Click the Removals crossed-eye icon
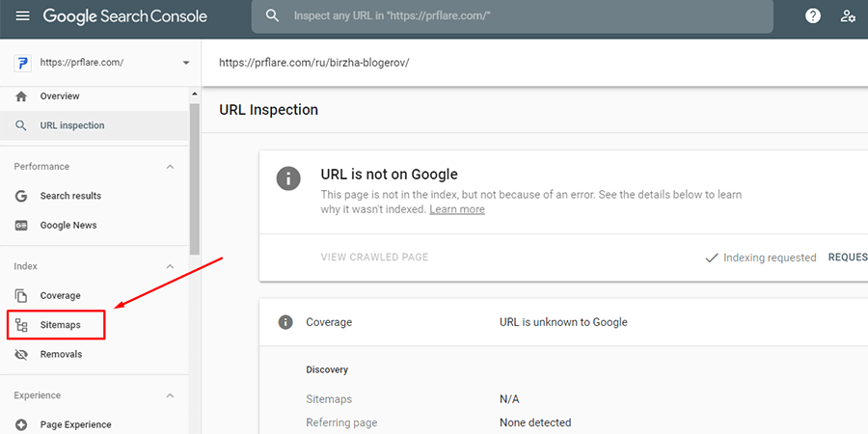This screenshot has height=434, width=868. coord(21,354)
